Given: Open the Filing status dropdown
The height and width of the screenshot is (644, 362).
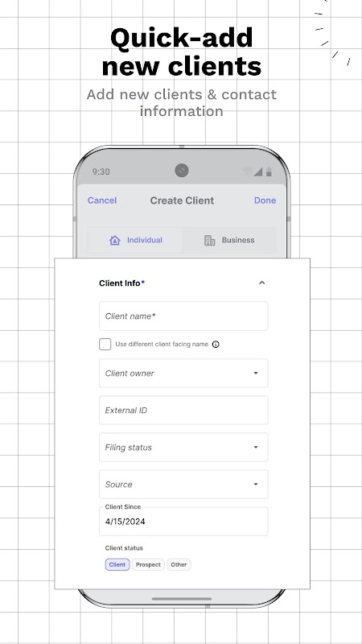Looking at the screenshot, I should coord(183,447).
